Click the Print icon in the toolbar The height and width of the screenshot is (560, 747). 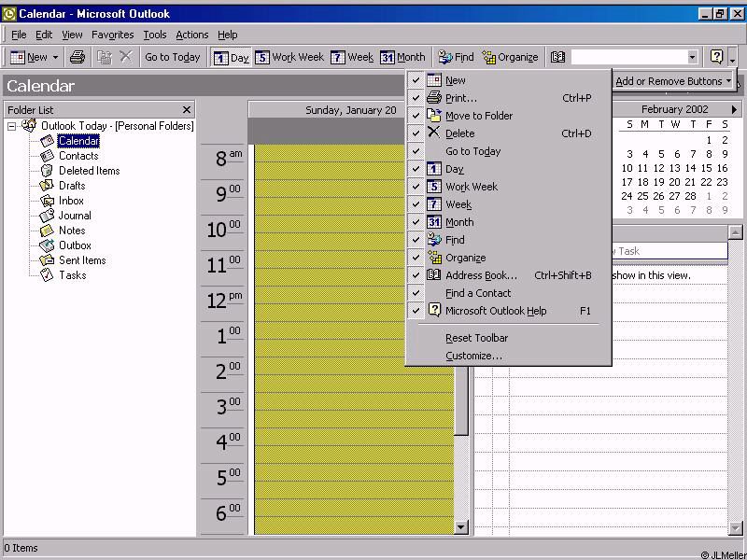pyautogui.click(x=78, y=57)
